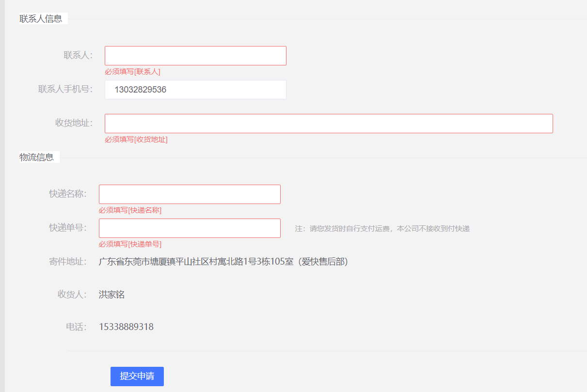Focus the 联系人手机号 field with 13032829536

coord(195,90)
